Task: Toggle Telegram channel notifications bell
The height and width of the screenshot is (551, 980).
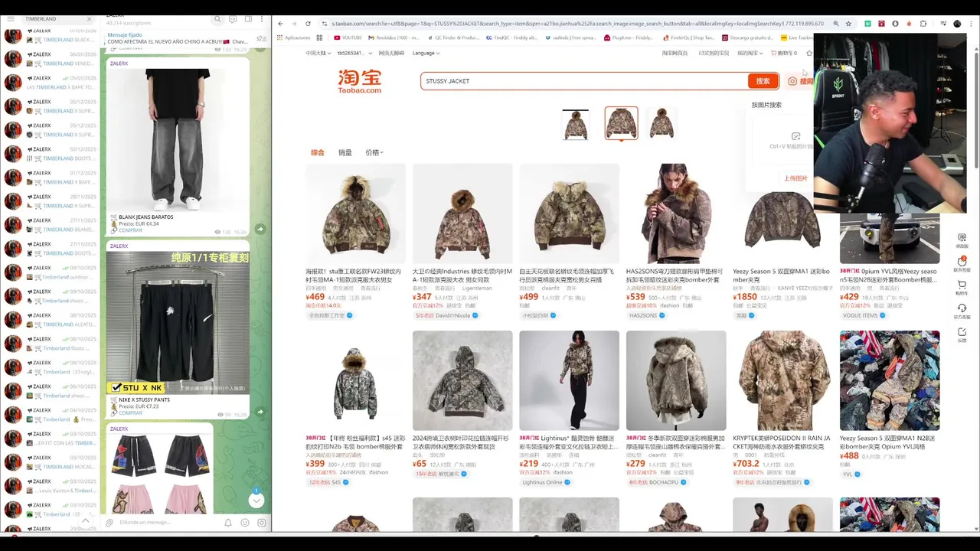Action: 228,523
